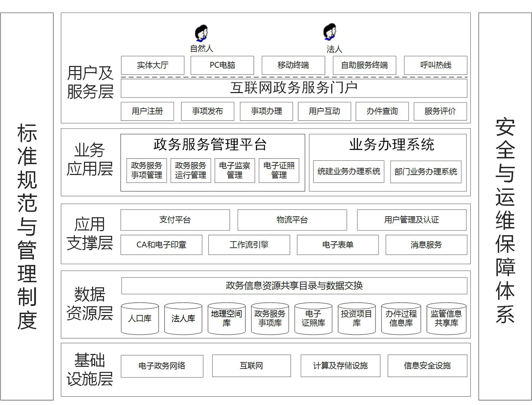
Task: Open the 政务服务事项库 database cylinder
Action: tap(270, 319)
